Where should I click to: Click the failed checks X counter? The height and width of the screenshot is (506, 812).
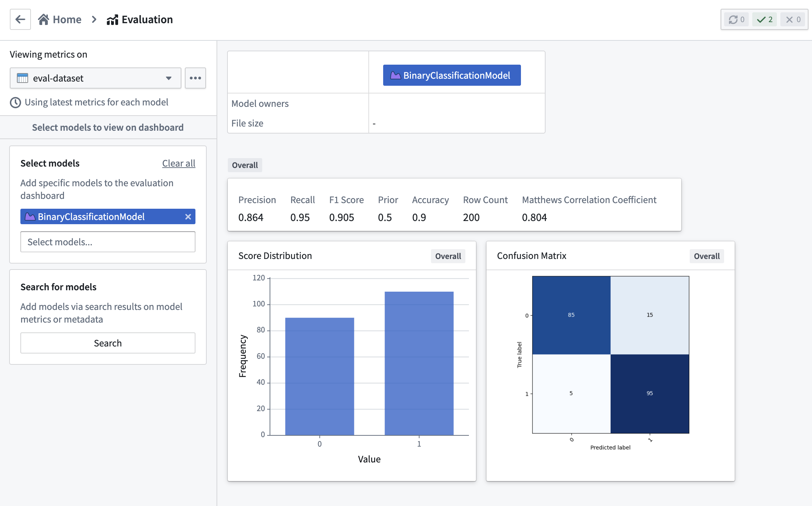point(793,19)
